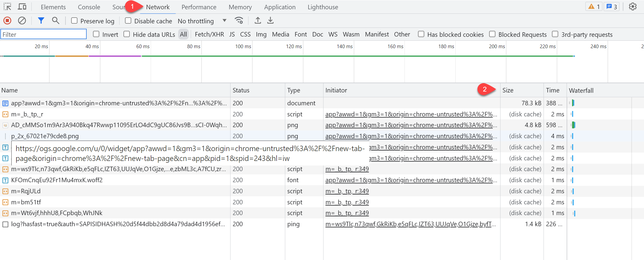Open network conditions wifi icon

[x=239, y=21]
